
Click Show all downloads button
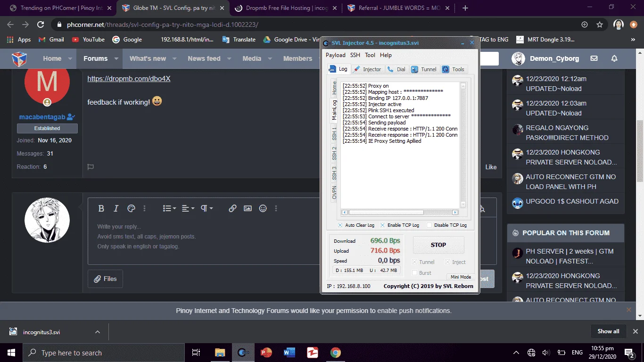click(x=608, y=331)
